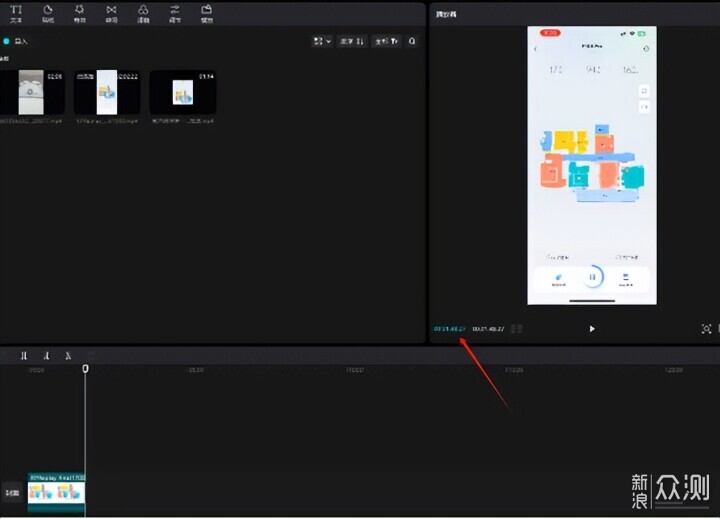Screen dimensions: 720x519
Task: Click the search icon in media panel
Action: (412, 41)
